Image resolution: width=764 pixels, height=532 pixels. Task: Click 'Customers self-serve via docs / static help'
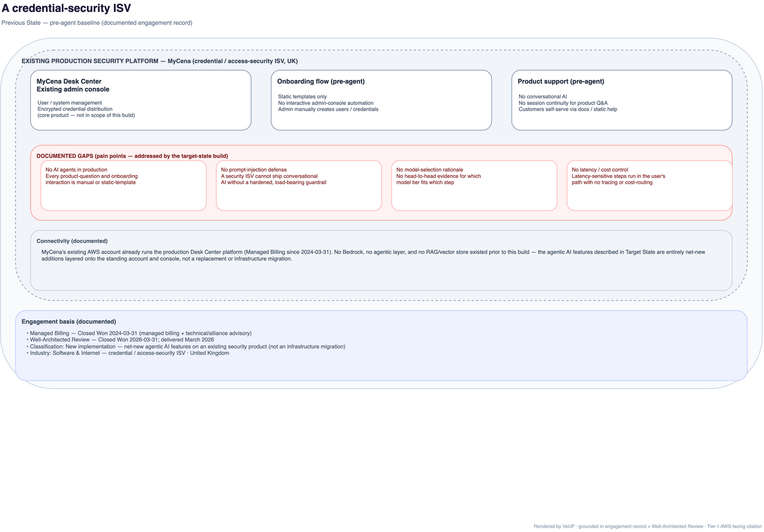click(x=568, y=109)
